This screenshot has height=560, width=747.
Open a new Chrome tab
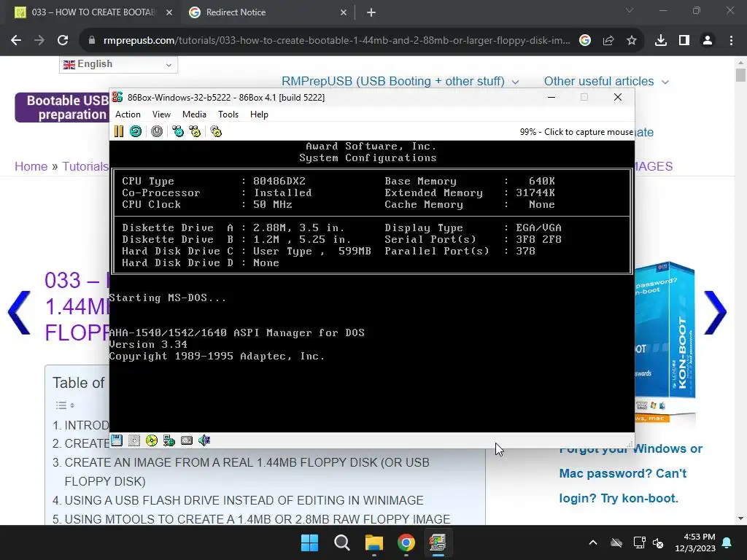point(371,12)
